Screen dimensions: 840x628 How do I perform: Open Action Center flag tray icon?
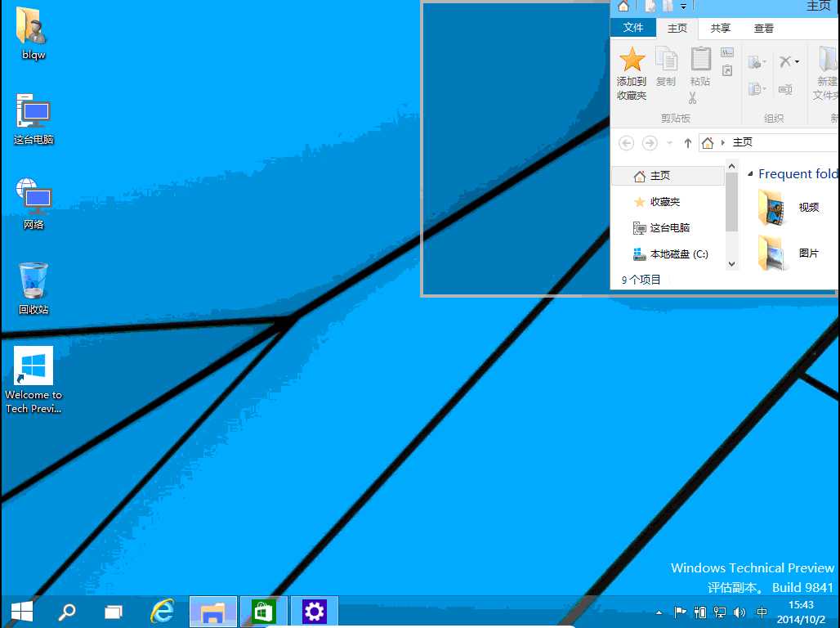coord(681,612)
